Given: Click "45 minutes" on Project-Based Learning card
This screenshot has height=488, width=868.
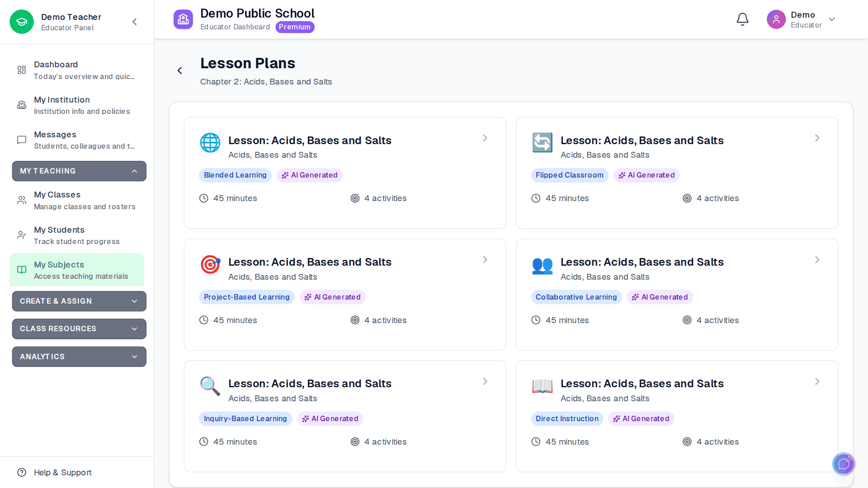Looking at the screenshot, I should point(235,320).
